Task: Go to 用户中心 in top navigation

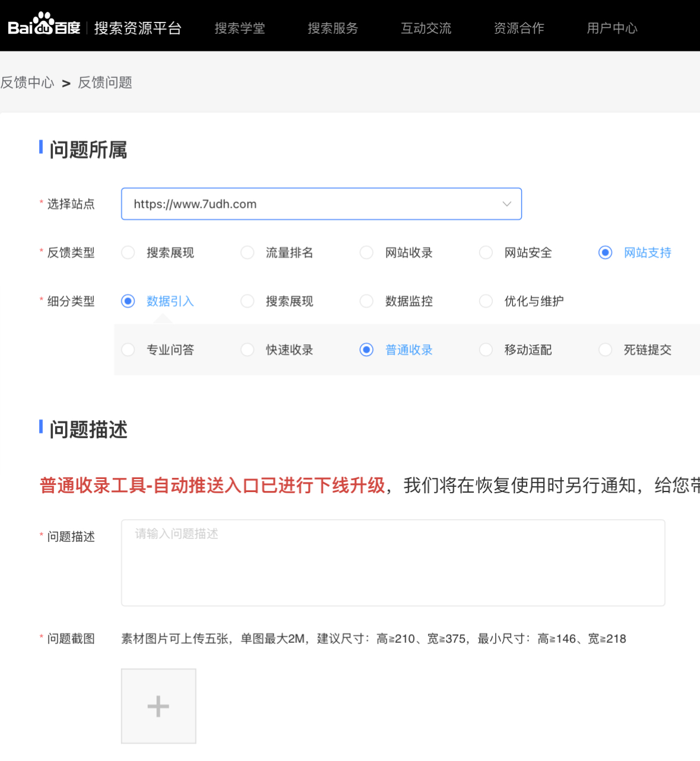Action: [x=612, y=28]
